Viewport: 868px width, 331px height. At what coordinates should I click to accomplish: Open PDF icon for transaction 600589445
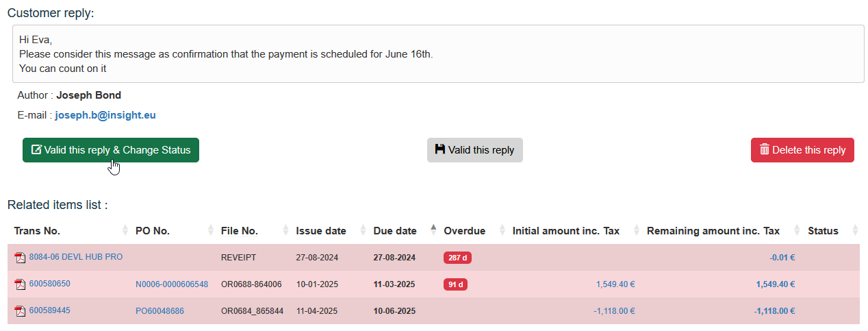tap(20, 311)
